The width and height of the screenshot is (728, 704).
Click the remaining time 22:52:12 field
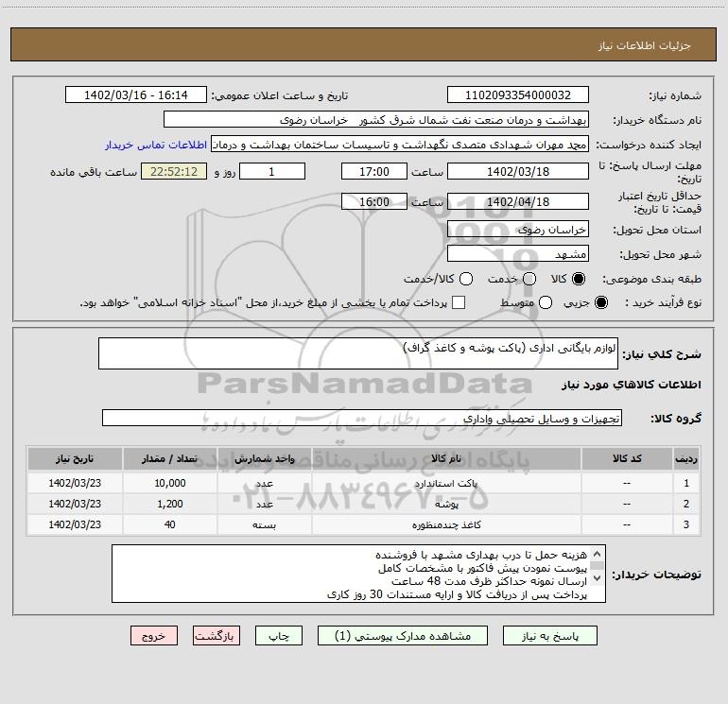(x=174, y=171)
